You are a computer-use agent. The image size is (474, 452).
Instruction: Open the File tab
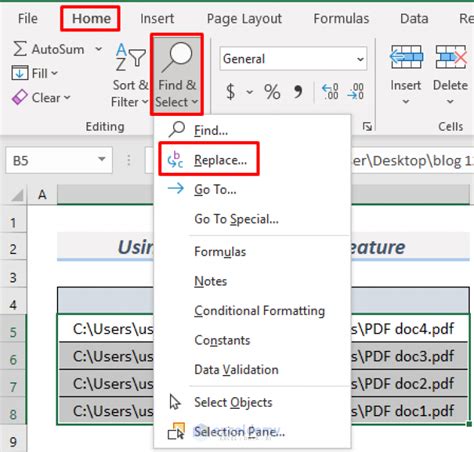click(x=28, y=19)
